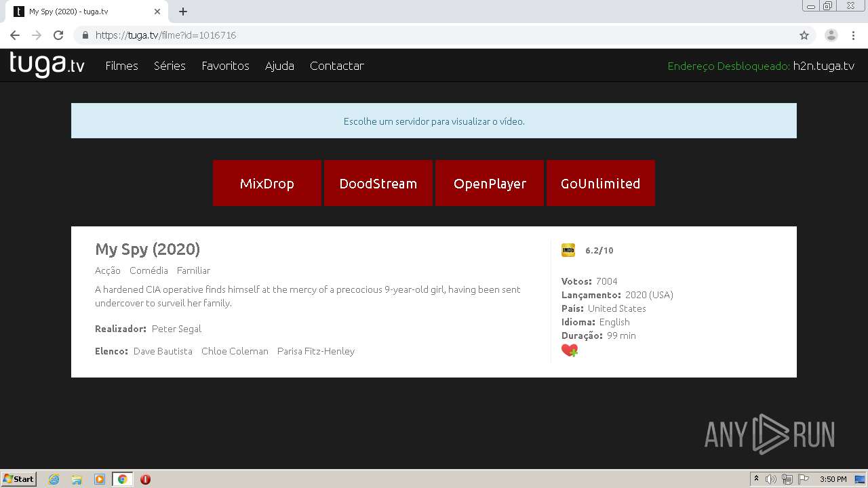Click the site padlock icon
This screenshot has height=488, width=868.
point(85,35)
